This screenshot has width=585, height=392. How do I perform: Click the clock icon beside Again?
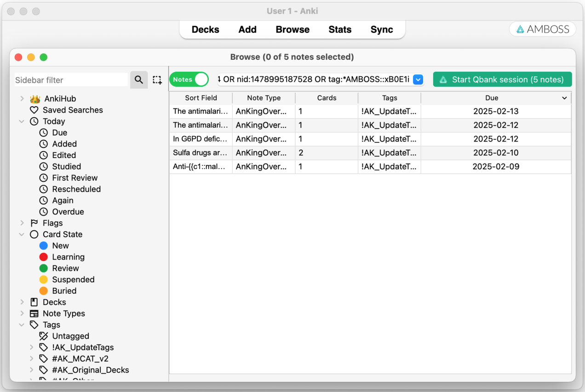point(44,200)
